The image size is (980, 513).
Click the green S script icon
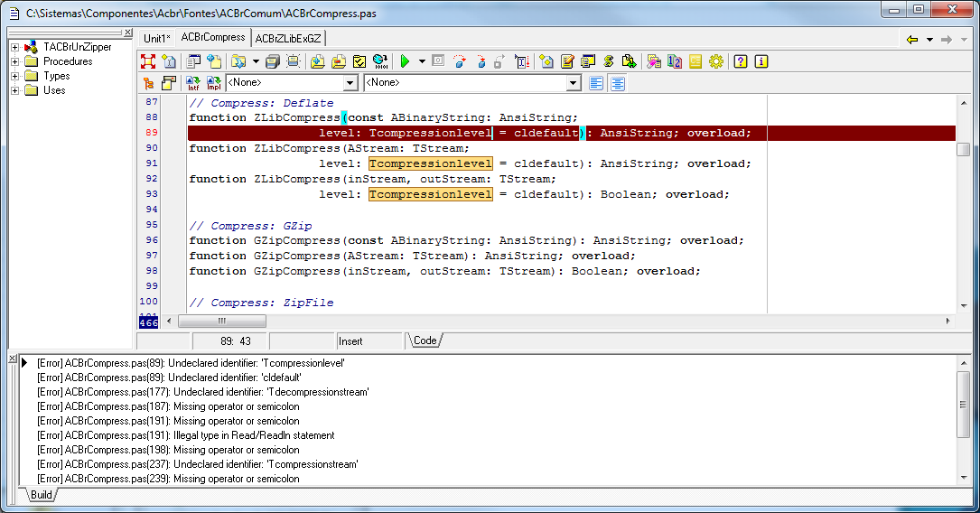coord(609,61)
